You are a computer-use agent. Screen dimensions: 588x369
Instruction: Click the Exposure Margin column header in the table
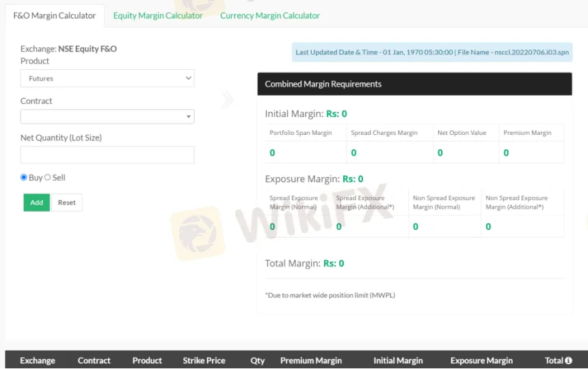coord(481,360)
